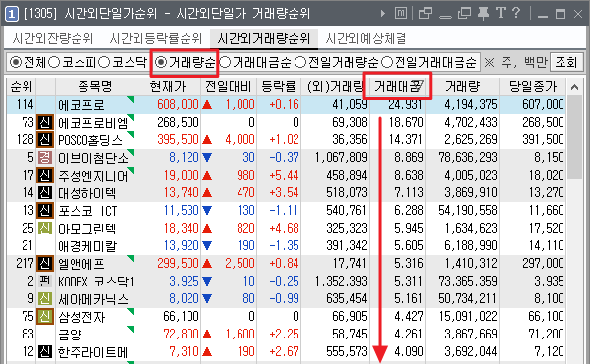The image size is (590, 364).
Task: Select the 금양 stock name
Action: pyautogui.click(x=70, y=335)
